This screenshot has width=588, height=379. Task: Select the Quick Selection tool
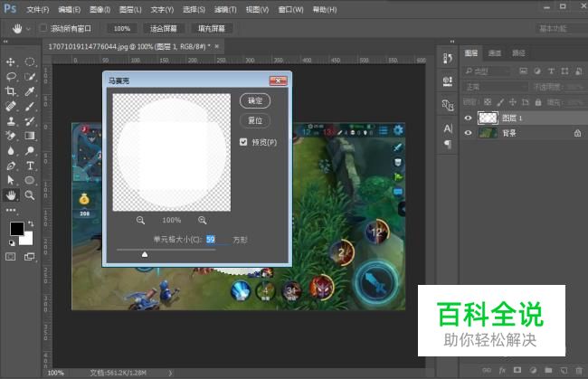pyautogui.click(x=30, y=77)
